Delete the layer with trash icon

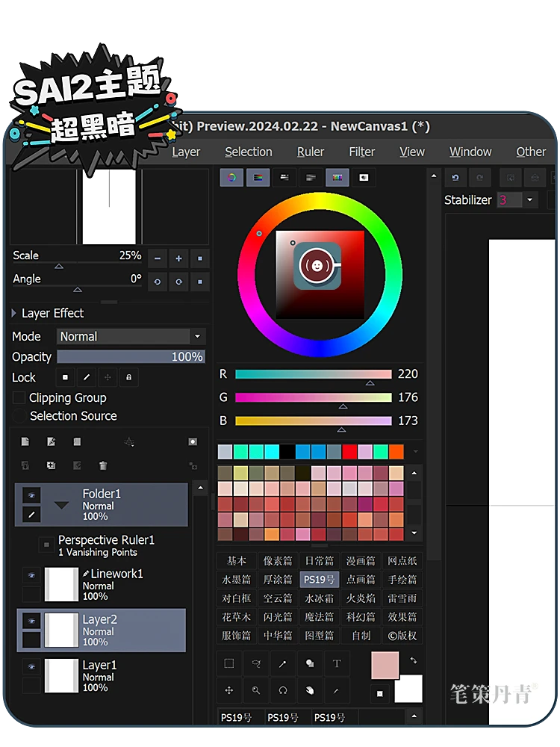coord(103,465)
